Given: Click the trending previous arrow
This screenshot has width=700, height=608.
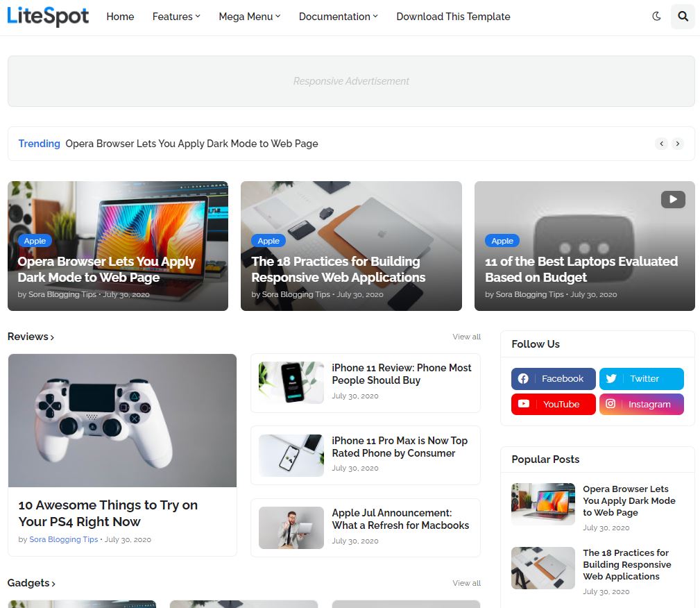Looking at the screenshot, I should click(661, 144).
